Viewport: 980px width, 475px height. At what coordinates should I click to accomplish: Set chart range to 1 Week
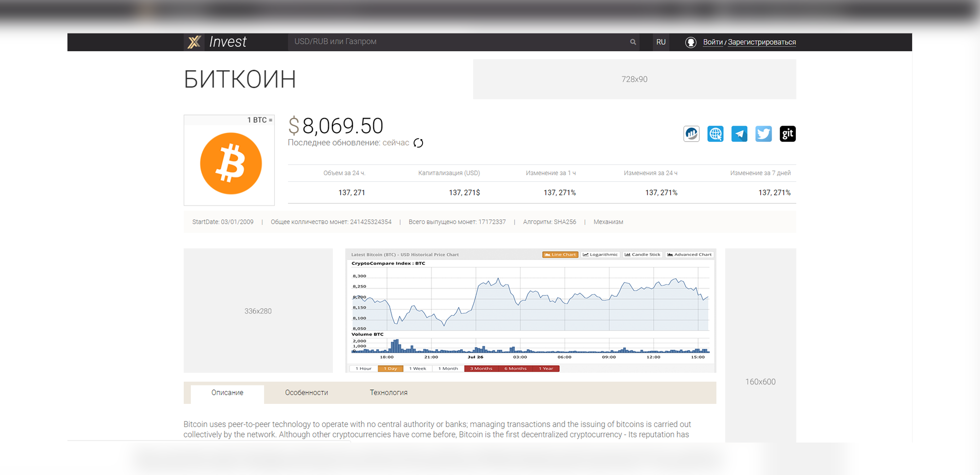point(417,368)
